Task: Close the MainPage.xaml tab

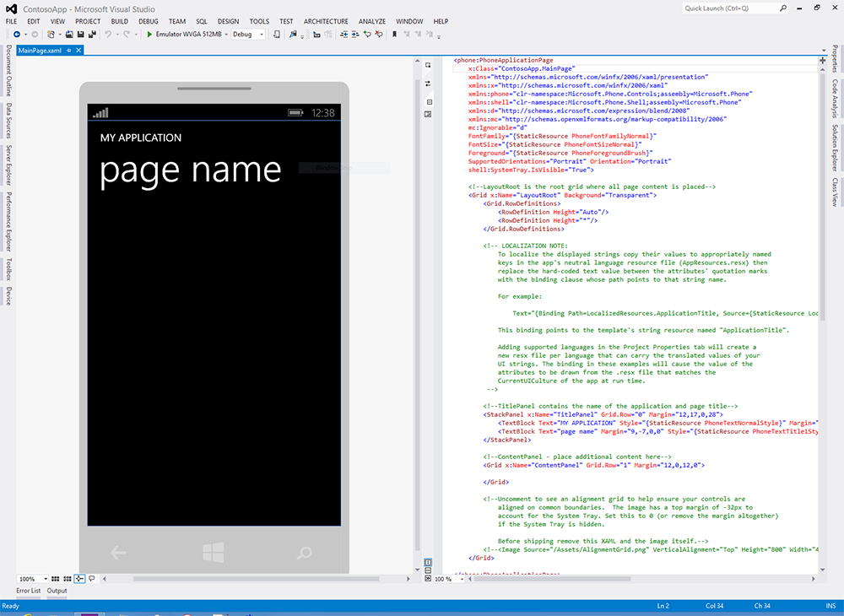Action: point(78,51)
